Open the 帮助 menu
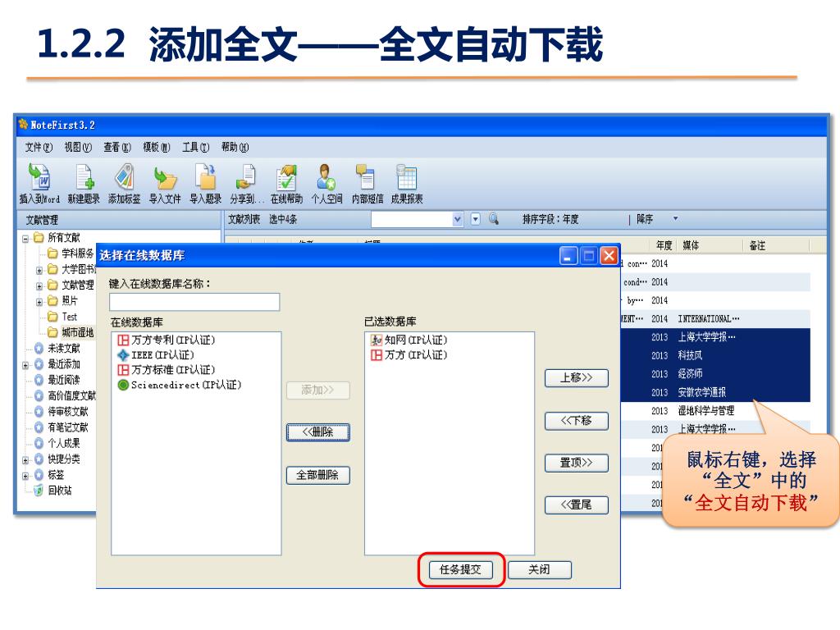The height and width of the screenshot is (630, 840). pyautogui.click(x=235, y=147)
